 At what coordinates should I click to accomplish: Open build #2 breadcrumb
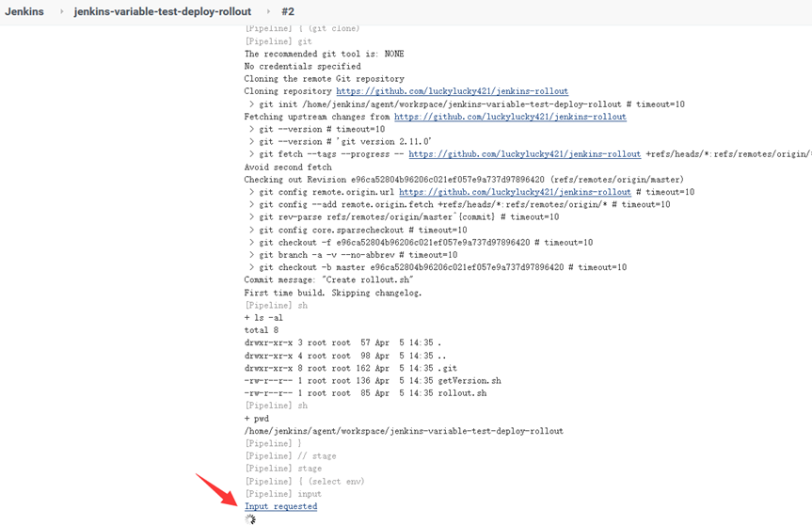point(287,11)
